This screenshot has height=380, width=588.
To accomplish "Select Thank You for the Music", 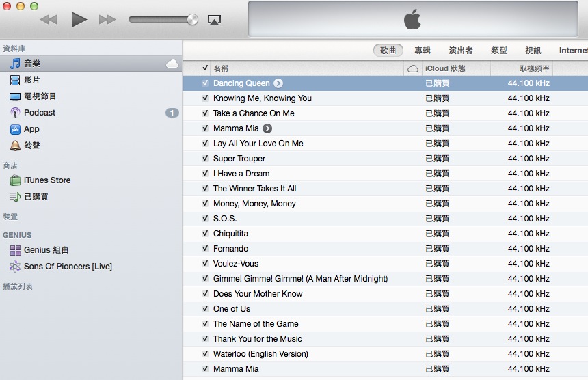I will (385, 339).
